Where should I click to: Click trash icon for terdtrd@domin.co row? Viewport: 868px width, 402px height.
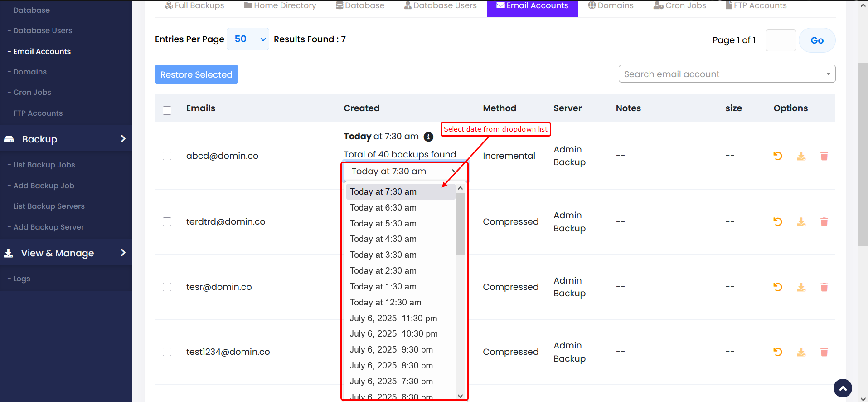(x=824, y=222)
